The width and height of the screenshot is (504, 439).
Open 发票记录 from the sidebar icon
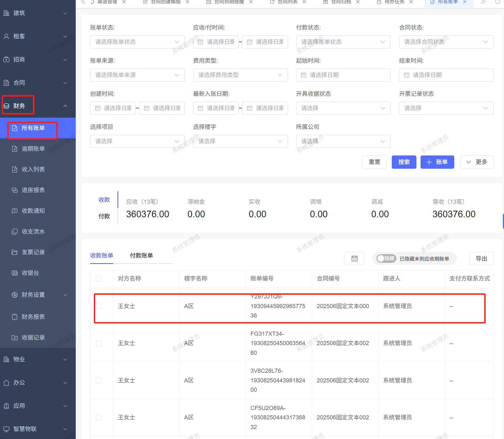15,252
